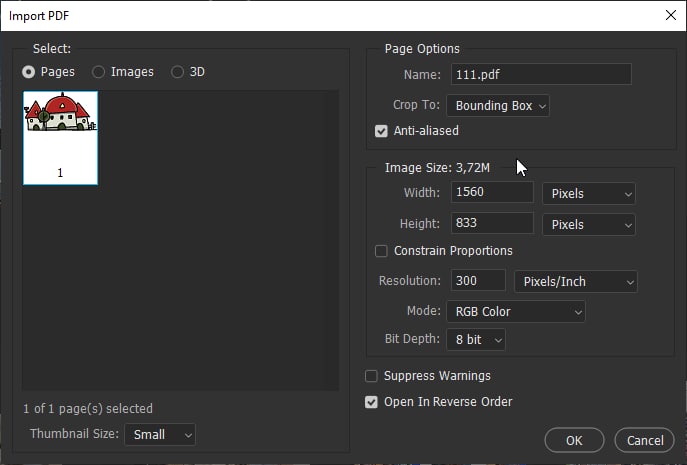Screen dimensions: 687x465
Task: Open the Width units Pixels dropdown
Action: pos(589,194)
